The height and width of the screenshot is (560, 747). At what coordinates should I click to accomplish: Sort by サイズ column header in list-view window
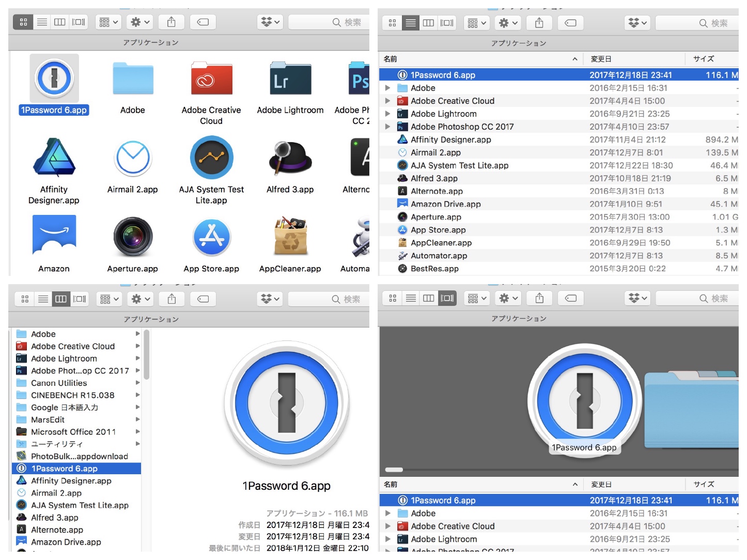[712, 59]
